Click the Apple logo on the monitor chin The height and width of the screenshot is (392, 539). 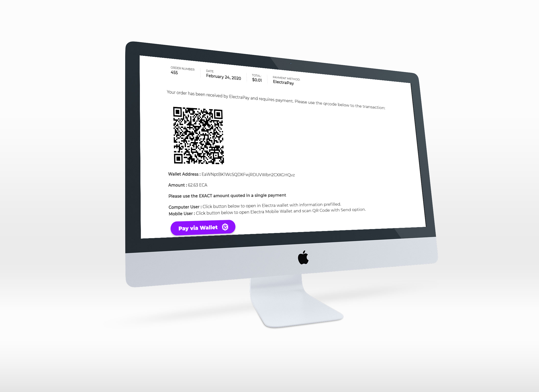303,257
